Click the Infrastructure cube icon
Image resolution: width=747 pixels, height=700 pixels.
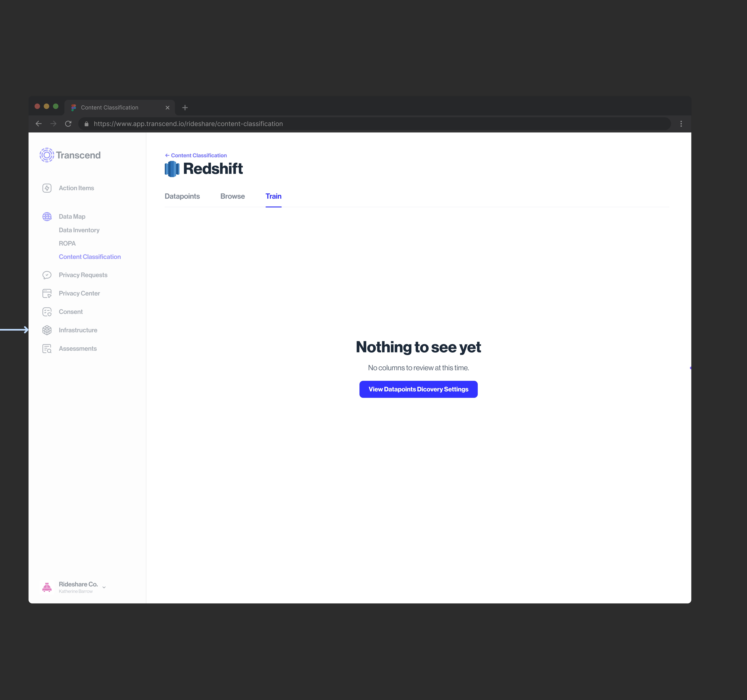pos(47,330)
